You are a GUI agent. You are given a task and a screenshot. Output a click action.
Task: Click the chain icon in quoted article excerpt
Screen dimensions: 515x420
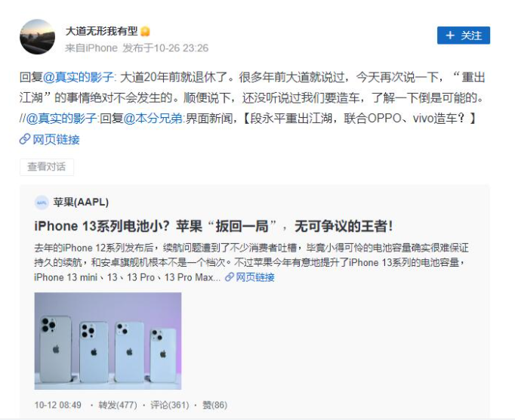[230, 277]
